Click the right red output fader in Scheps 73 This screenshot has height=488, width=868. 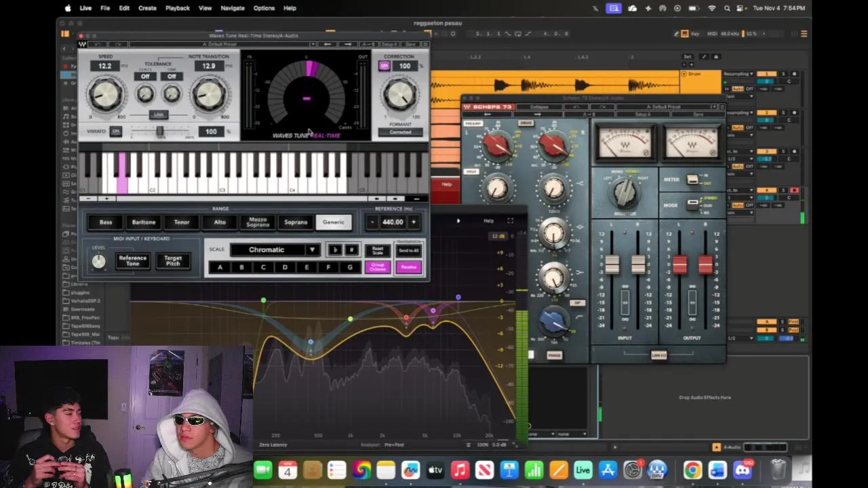pyautogui.click(x=705, y=265)
